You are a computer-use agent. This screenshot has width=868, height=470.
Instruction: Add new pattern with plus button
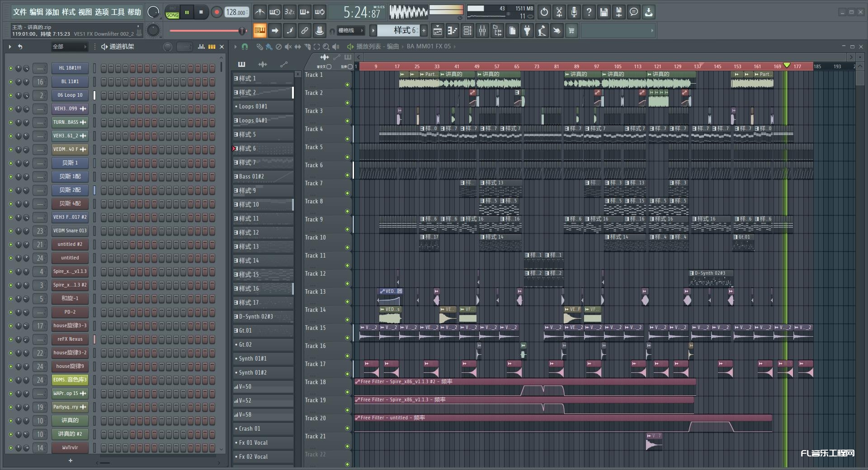pyautogui.click(x=424, y=31)
